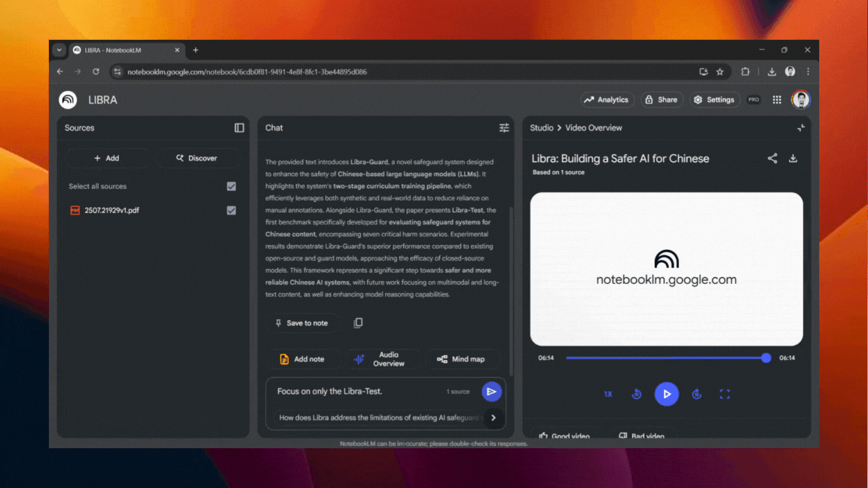Create a Mind map

pos(461,359)
